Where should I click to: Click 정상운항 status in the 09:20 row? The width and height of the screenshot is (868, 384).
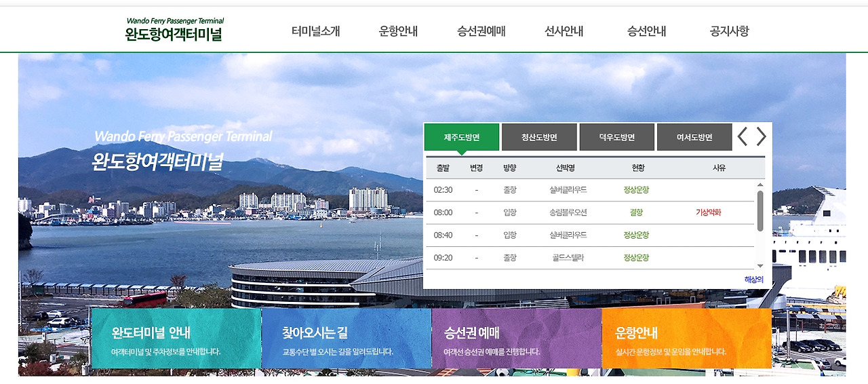point(636,258)
